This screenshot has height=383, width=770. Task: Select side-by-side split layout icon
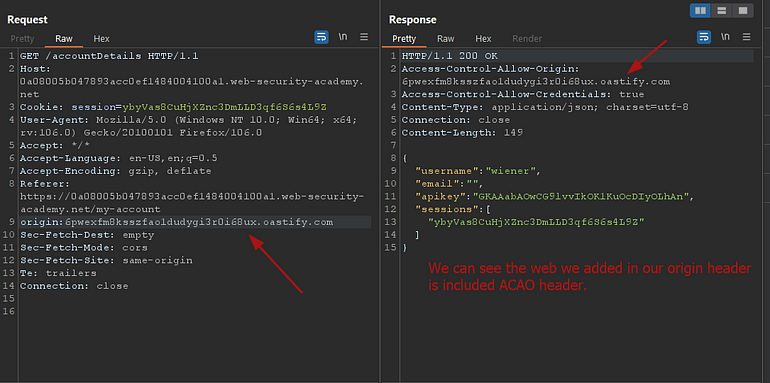[x=701, y=10]
